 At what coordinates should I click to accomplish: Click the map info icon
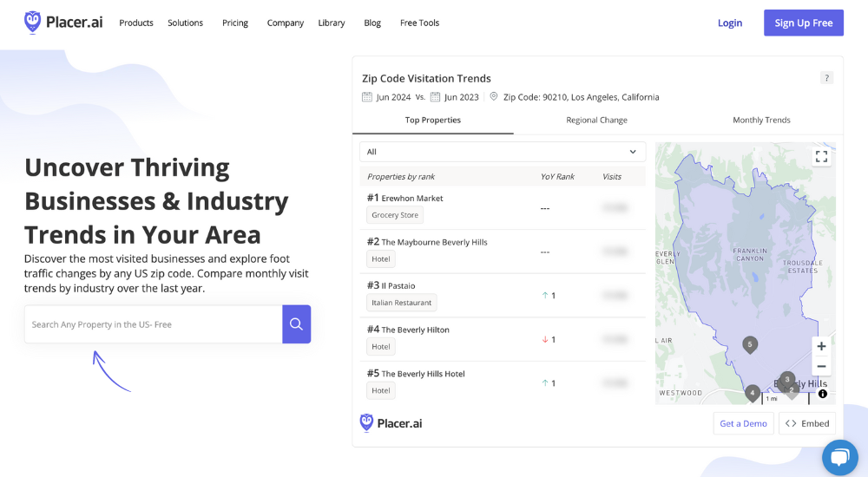click(823, 394)
